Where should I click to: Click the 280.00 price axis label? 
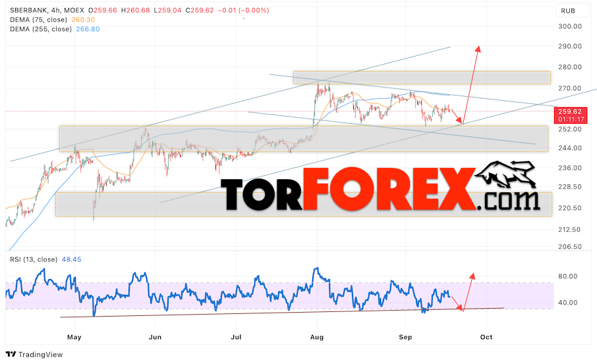(570, 67)
